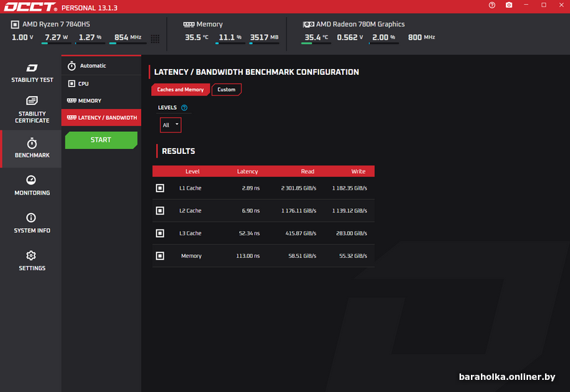This screenshot has height=392, width=570.
Task: Select the Memory benchmark item
Action: (101, 100)
